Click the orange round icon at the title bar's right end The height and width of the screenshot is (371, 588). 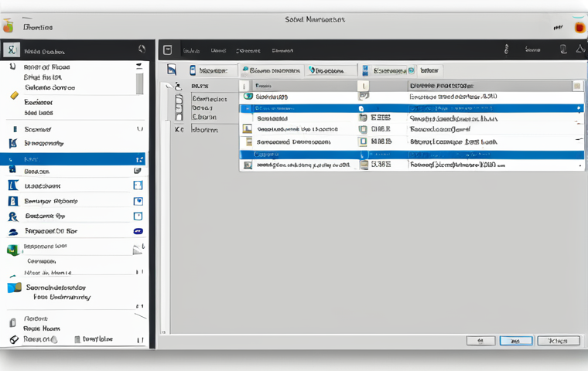point(579,27)
